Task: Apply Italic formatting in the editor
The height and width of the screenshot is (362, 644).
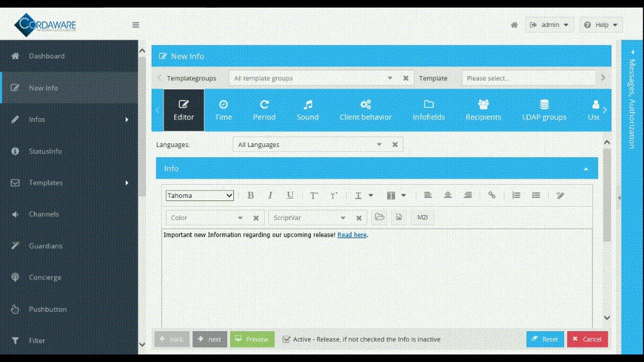Action: (x=270, y=195)
